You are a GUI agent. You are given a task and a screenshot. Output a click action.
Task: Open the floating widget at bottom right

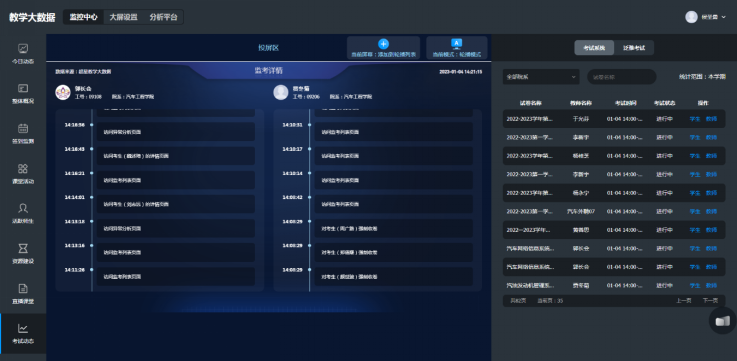722,321
